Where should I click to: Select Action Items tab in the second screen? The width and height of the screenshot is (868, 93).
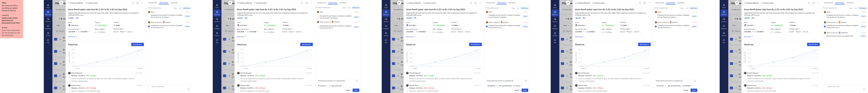click(x=332, y=3)
